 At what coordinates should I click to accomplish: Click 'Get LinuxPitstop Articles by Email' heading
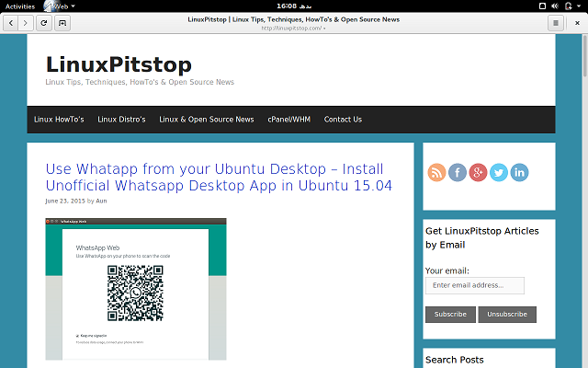pos(482,237)
